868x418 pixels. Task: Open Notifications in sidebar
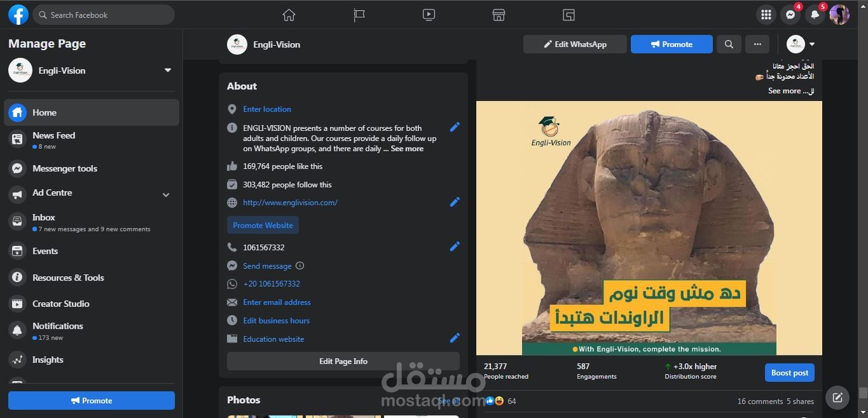[x=92, y=330]
